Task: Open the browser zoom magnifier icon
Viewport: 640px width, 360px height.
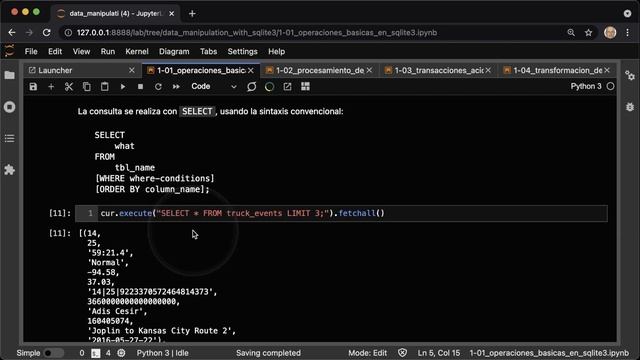Action: pyautogui.click(x=571, y=33)
